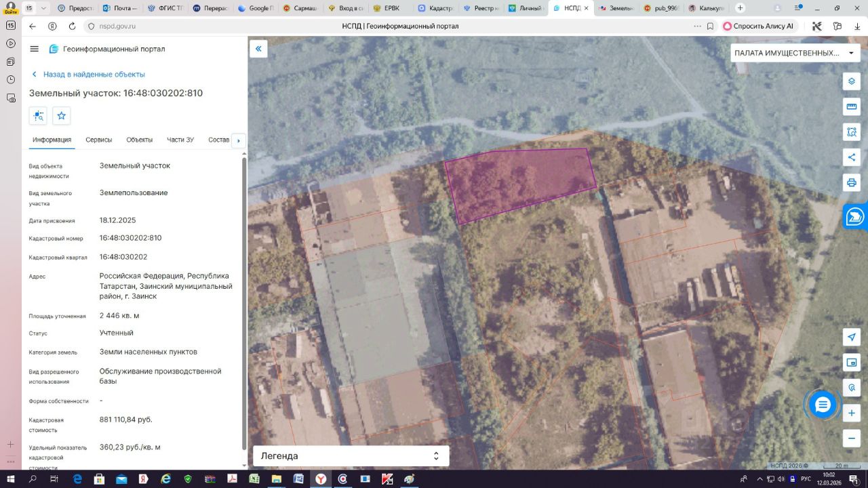Click the value 360,23 руб./кв. м
868x488 pixels.
pyautogui.click(x=130, y=447)
